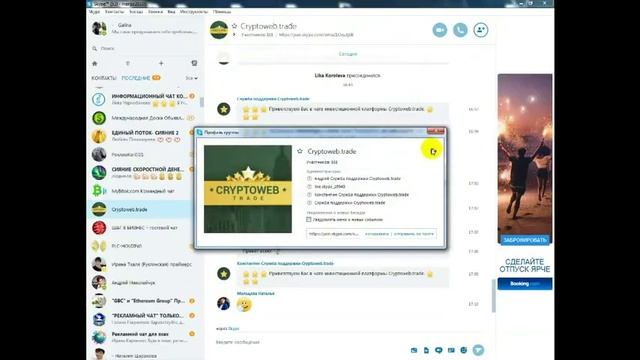Click the Cryptoweb Trade logo image in dialog
This screenshot has width=640, height=360.
(248, 189)
